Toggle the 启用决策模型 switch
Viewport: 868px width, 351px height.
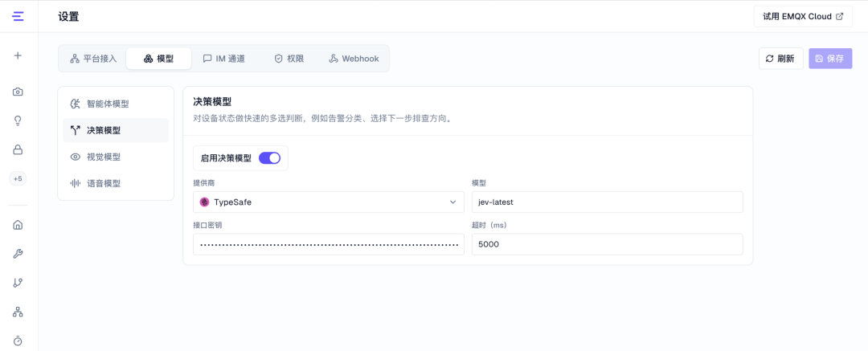click(x=269, y=158)
